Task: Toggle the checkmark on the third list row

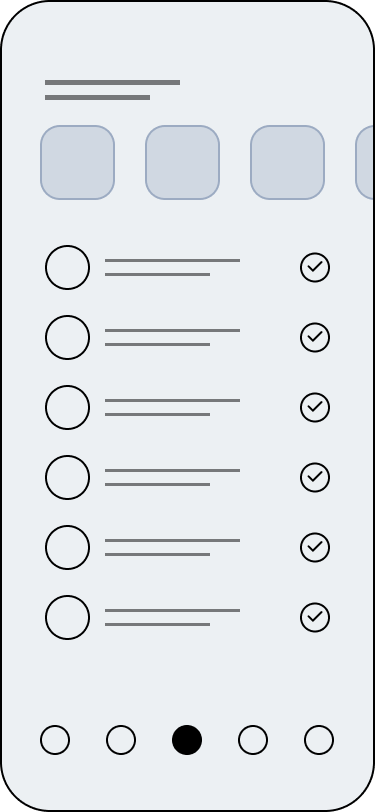Action: (x=315, y=407)
